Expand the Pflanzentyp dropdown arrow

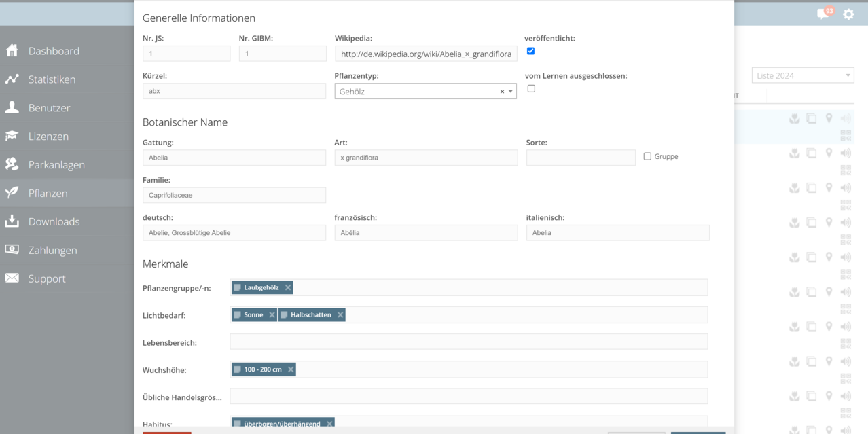coord(511,92)
